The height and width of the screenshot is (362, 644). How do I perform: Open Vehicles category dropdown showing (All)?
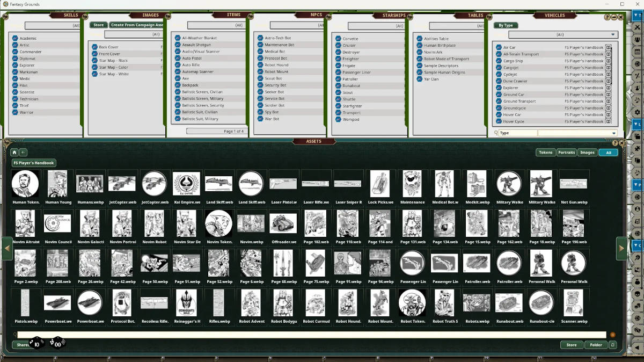point(563,34)
